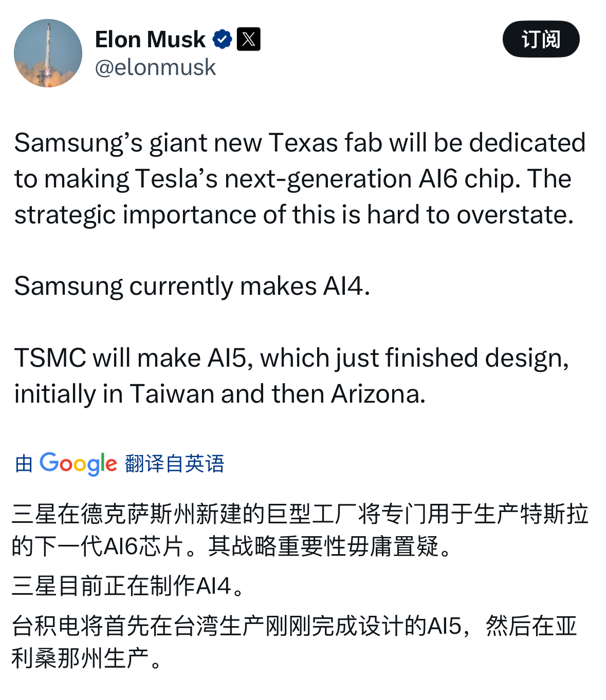Click the rocket launch profile avatar
The image size is (606, 700).
(48, 50)
